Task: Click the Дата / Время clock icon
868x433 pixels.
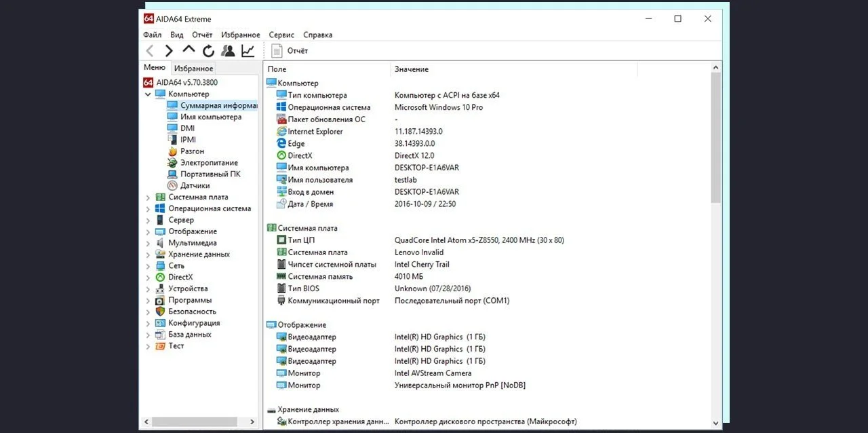Action: tap(281, 204)
